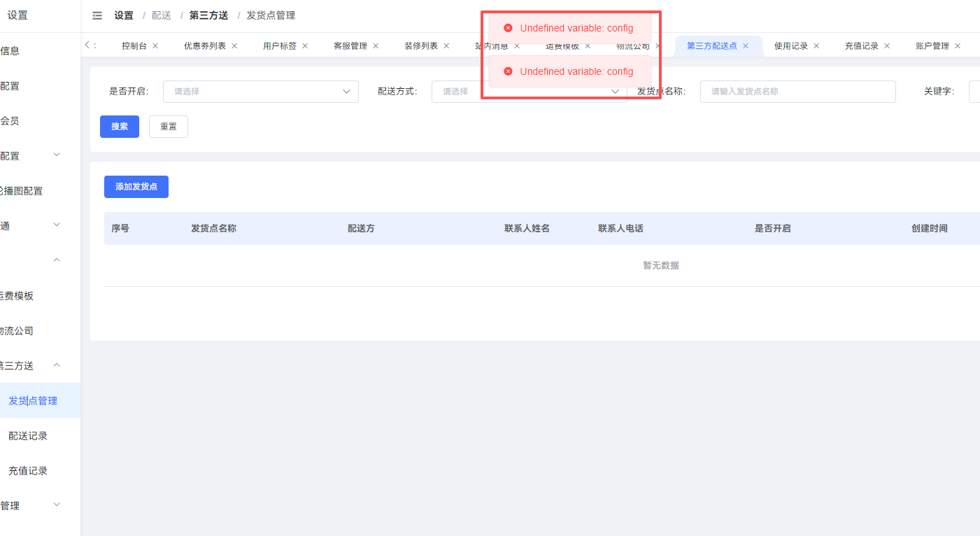The height and width of the screenshot is (536, 980).
Task: Close the 使用记录 tab
Action: pyautogui.click(x=816, y=46)
